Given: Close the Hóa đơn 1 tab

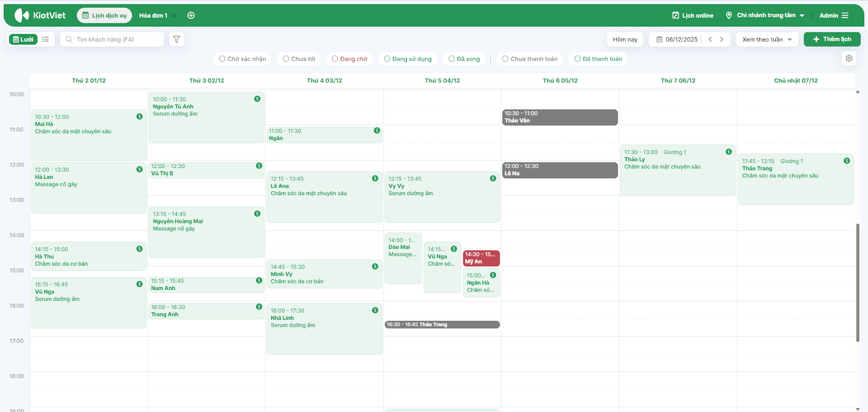Looking at the screenshot, I should [x=174, y=16].
